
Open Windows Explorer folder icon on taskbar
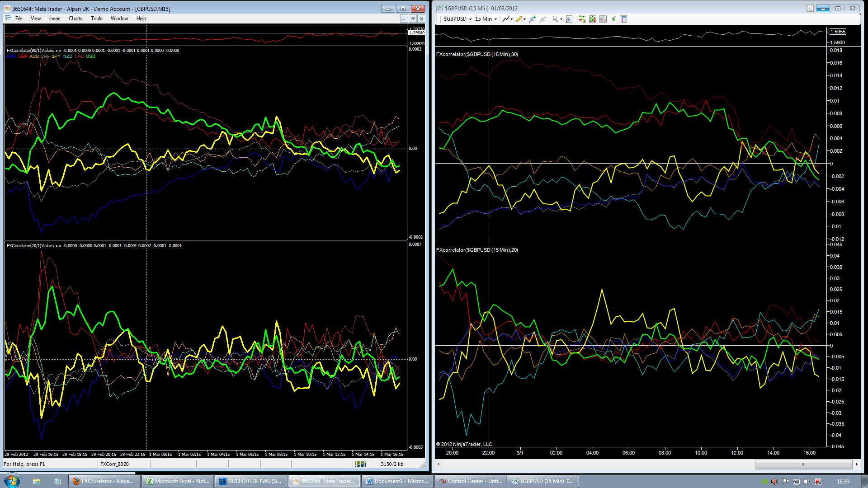pos(37,481)
